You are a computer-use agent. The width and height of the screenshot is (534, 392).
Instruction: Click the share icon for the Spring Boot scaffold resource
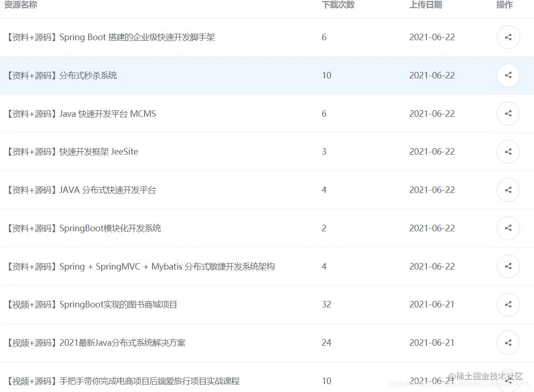tap(508, 37)
